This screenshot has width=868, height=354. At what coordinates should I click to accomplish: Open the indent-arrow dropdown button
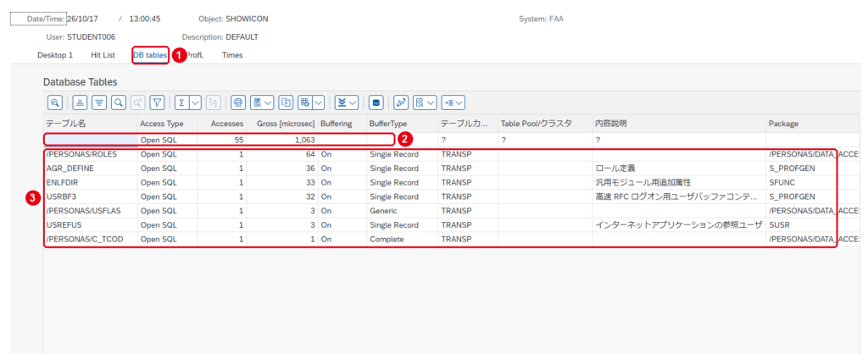click(x=453, y=102)
